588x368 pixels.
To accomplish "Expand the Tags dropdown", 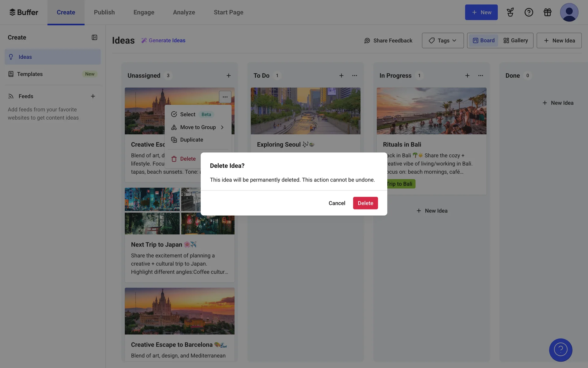I will pyautogui.click(x=443, y=40).
